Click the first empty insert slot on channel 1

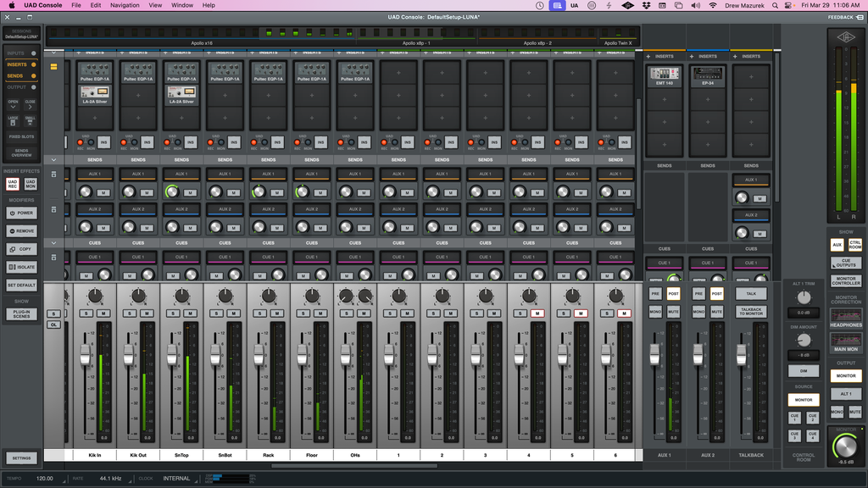coord(398,73)
